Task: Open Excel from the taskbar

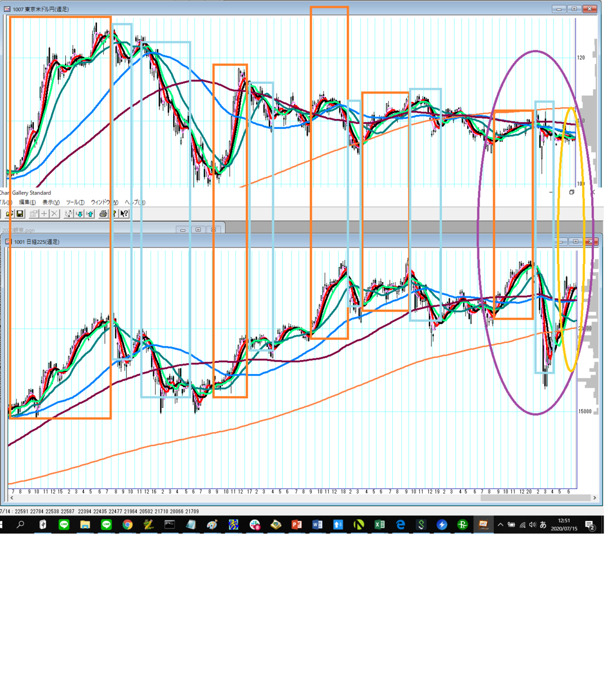Action: click(379, 525)
